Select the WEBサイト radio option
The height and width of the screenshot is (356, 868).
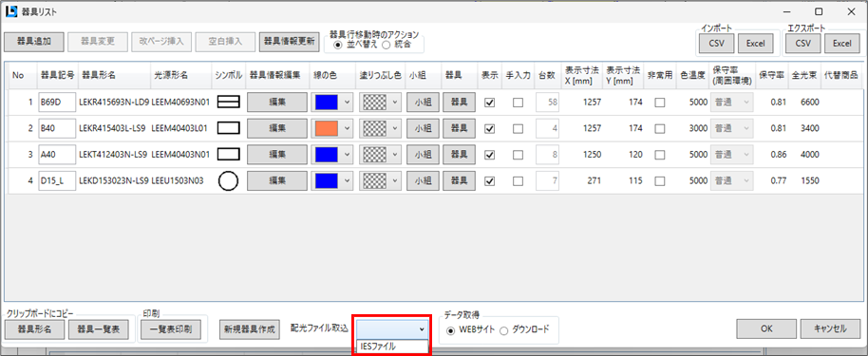pyautogui.click(x=470, y=330)
